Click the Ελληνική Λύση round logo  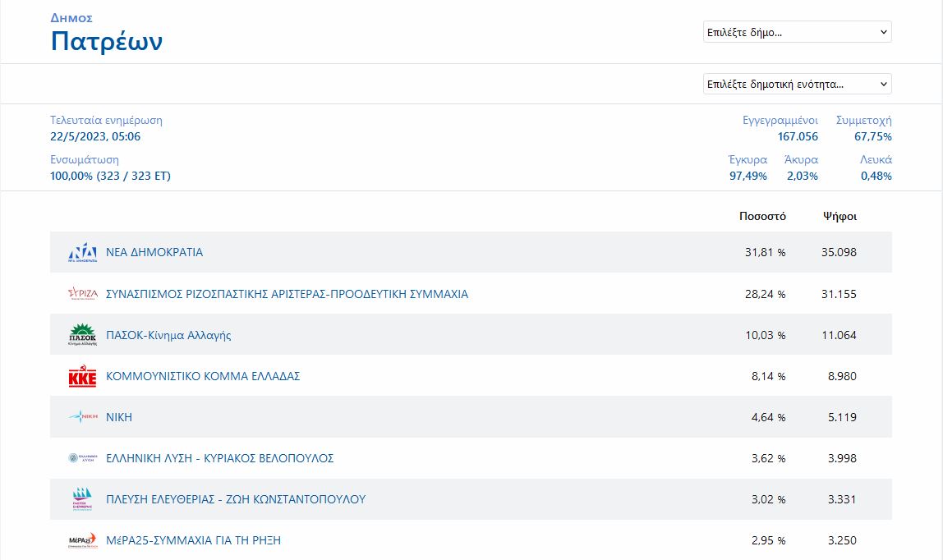pyautogui.click(x=82, y=458)
